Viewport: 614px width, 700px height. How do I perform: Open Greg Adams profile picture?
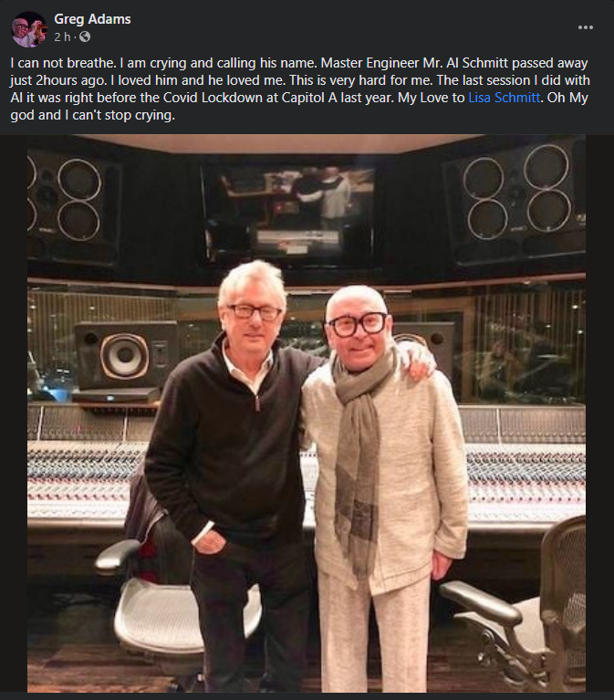point(28,29)
